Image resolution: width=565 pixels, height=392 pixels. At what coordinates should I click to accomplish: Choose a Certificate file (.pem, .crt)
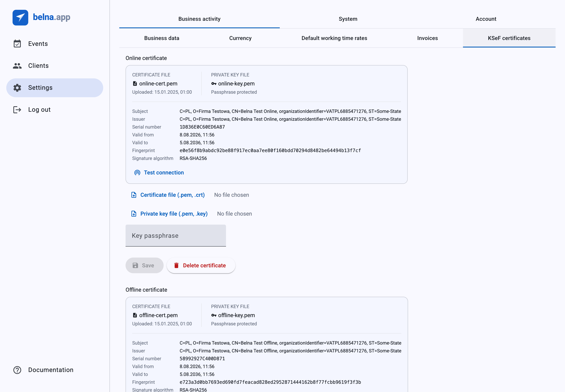168,195
